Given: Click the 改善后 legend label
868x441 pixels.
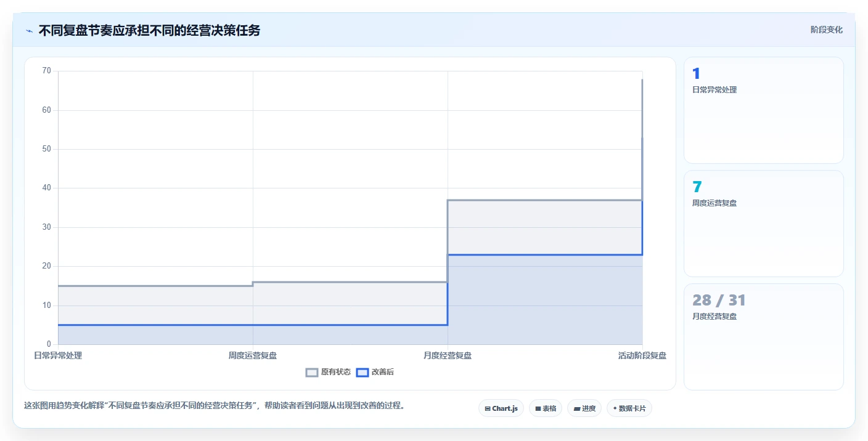Looking at the screenshot, I should pyautogui.click(x=383, y=372).
